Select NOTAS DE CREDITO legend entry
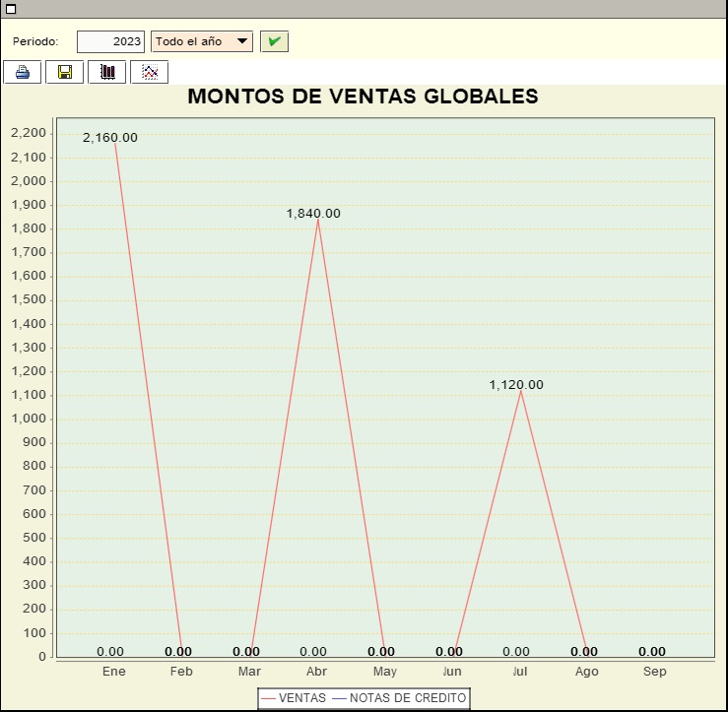The image size is (728, 712). (x=400, y=698)
